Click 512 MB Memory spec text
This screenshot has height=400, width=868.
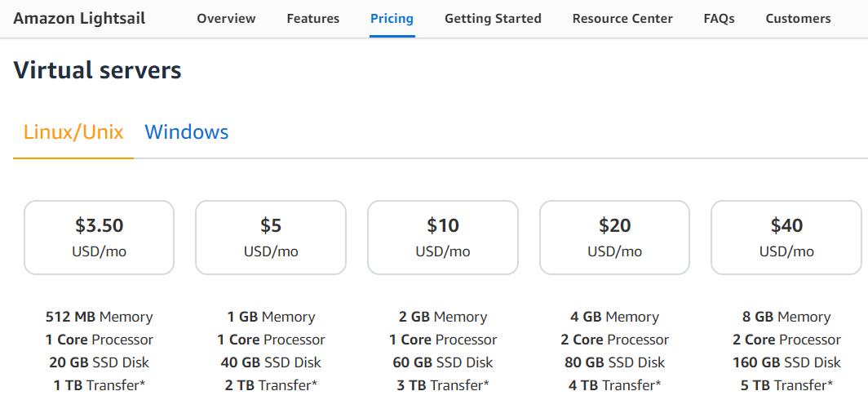(x=99, y=317)
